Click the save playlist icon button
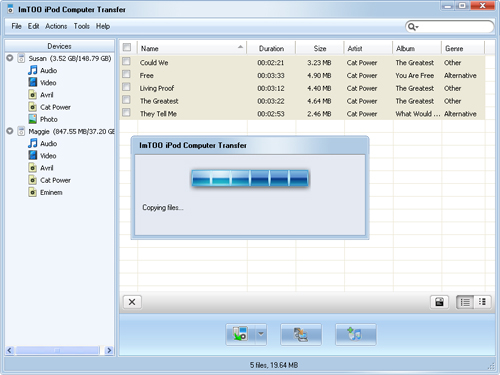Image resolution: width=500 pixels, height=375 pixels. coord(439,302)
